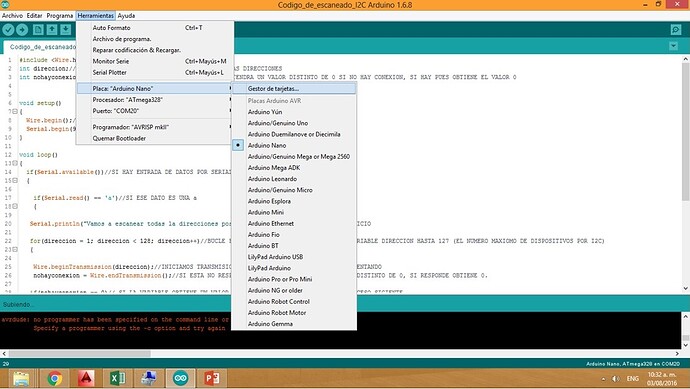Expand the Placa "Arduino Nano" submenu
Image resolution: width=690 pixels, height=389 pixels.
pos(155,88)
